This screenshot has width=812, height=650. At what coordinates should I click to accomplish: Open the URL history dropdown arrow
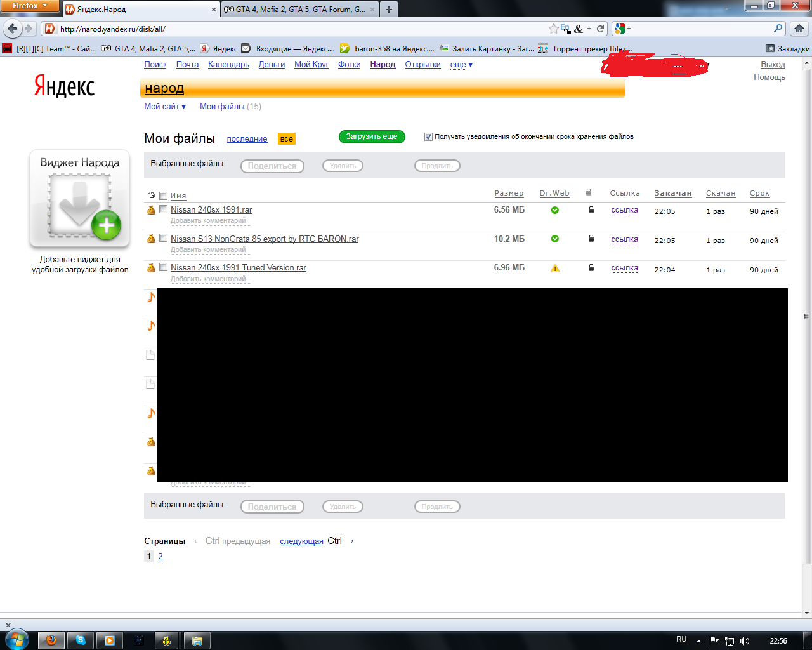tap(589, 29)
